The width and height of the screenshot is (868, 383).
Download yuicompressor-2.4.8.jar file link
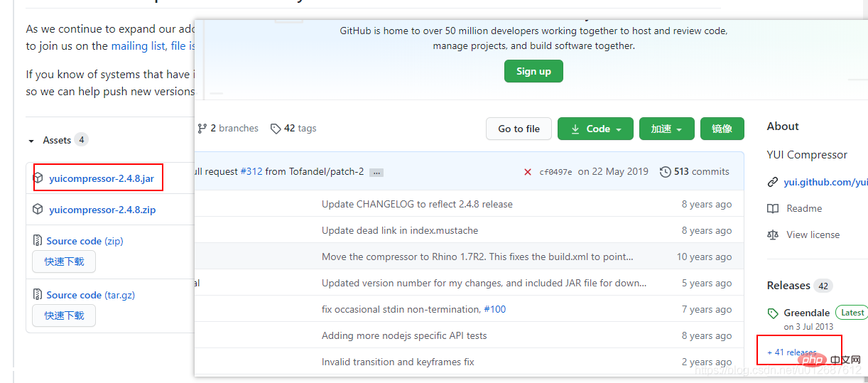pos(102,178)
